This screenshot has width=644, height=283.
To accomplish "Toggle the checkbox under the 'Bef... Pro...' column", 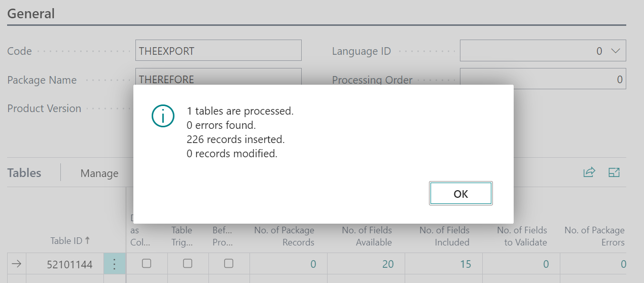I will pyautogui.click(x=229, y=264).
